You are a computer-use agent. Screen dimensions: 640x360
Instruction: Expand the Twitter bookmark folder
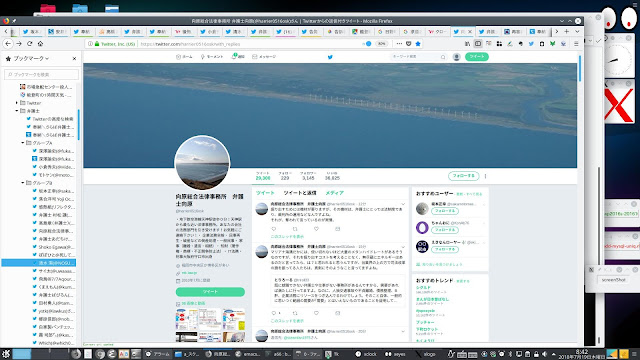(17, 103)
